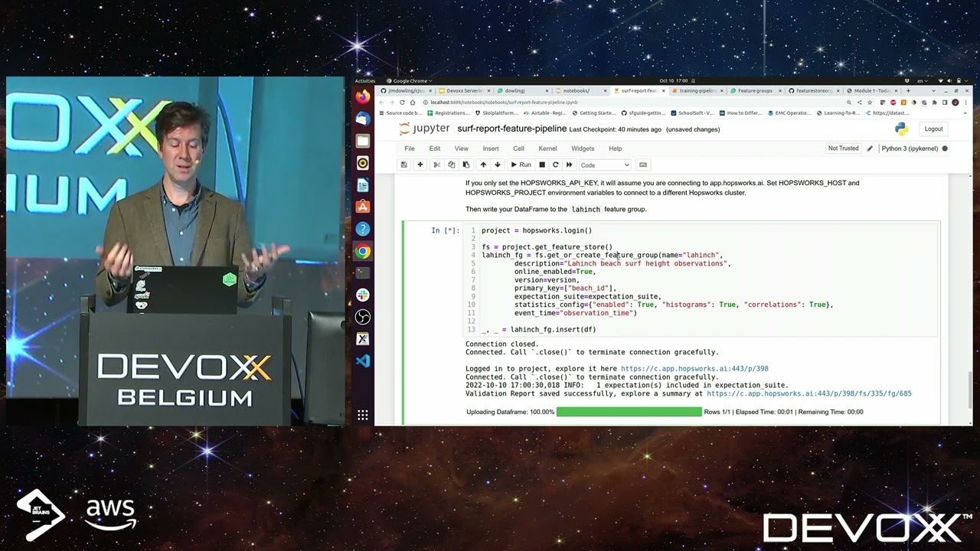980x551 pixels.
Task: Switch to the training-pipeline tab
Action: [x=697, y=90]
